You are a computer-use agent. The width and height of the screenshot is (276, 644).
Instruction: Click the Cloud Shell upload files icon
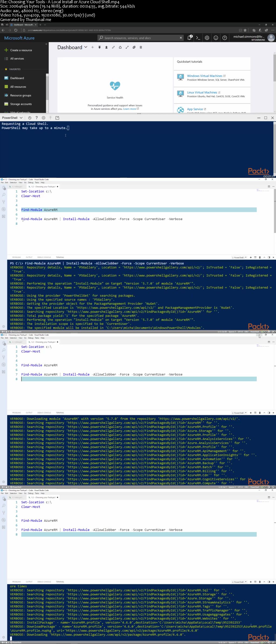[50, 118]
